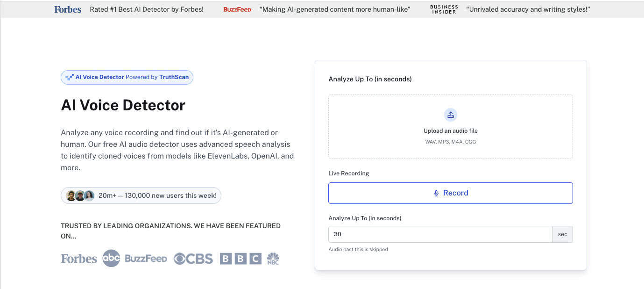Click the BuzzFeed logo in top banner
The height and width of the screenshot is (289, 644).
[x=237, y=9]
